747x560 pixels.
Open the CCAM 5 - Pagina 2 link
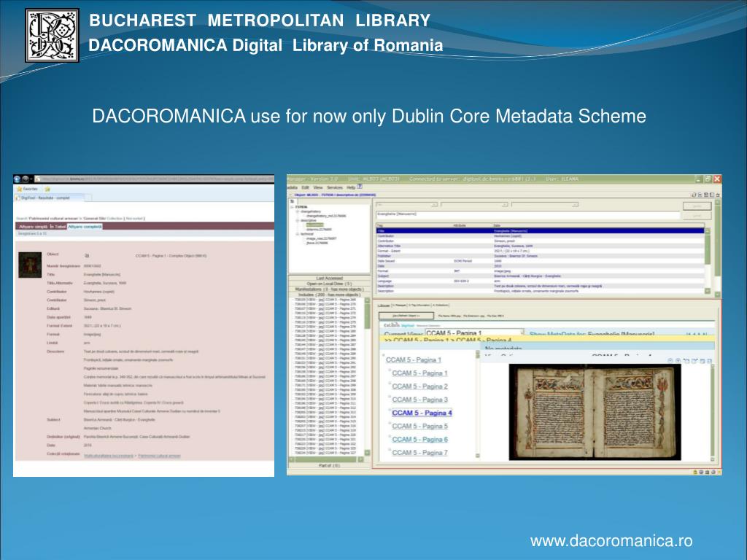tap(419, 386)
